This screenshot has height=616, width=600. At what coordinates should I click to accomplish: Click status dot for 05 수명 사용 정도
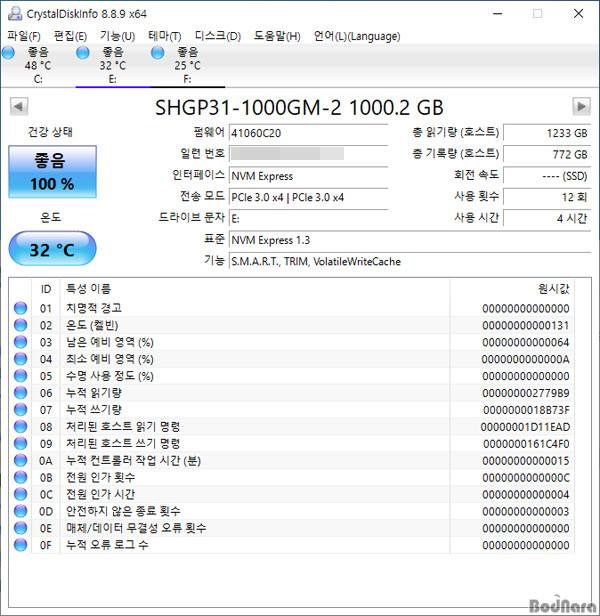point(20,376)
